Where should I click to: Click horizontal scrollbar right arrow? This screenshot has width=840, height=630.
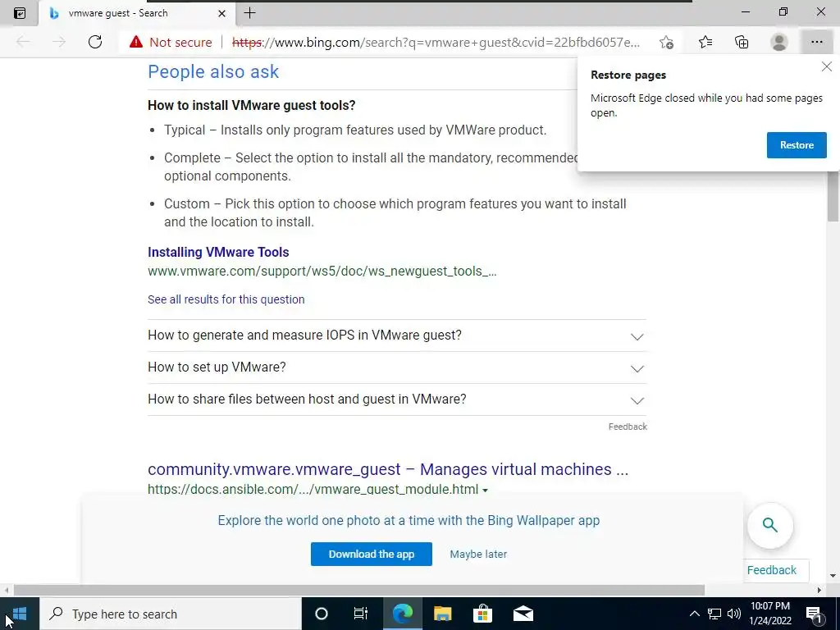coord(819,591)
